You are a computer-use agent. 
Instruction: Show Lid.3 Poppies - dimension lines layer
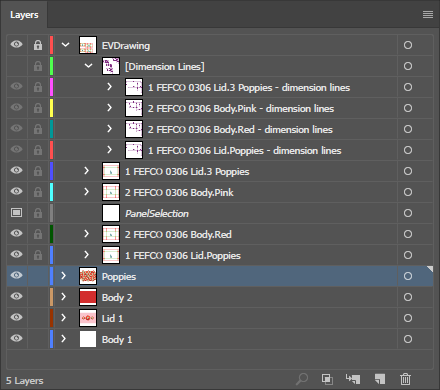click(16, 86)
